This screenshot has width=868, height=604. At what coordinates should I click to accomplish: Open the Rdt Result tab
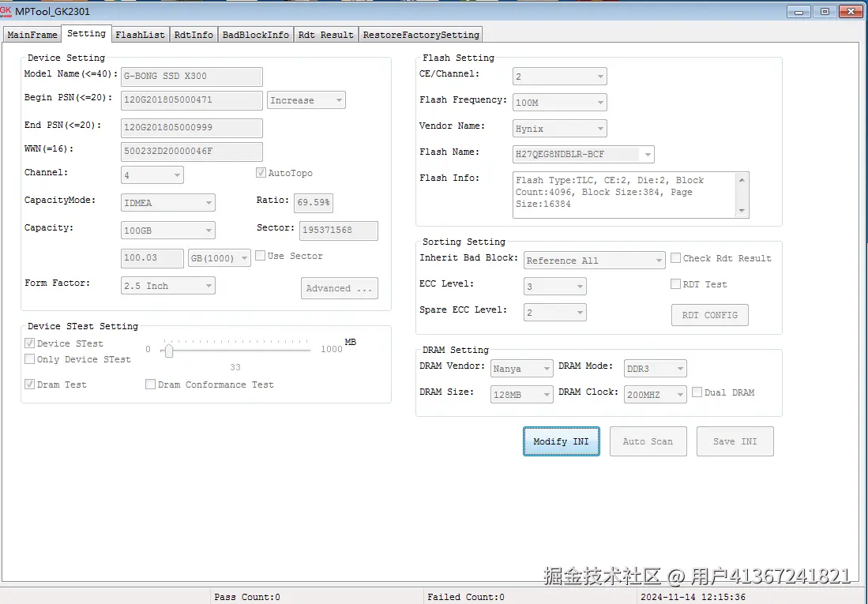tap(325, 34)
